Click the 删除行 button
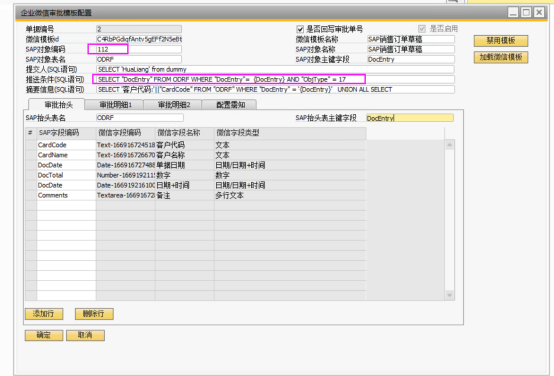 tap(94, 314)
